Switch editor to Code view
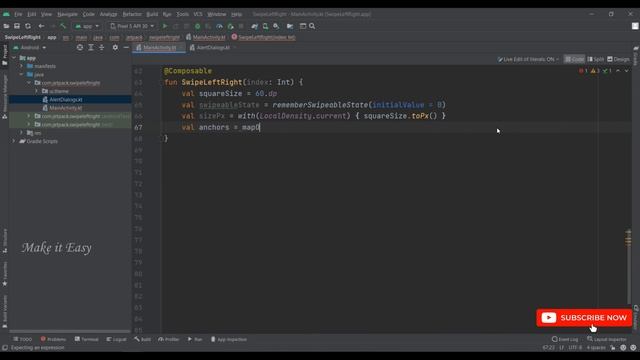Image resolution: width=640 pixels, height=360 pixels. [574, 60]
